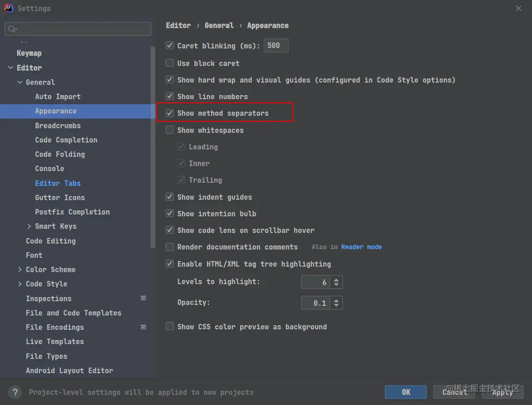Click the File Encodings project-level icon
The image size is (532, 405).
pos(144,327)
